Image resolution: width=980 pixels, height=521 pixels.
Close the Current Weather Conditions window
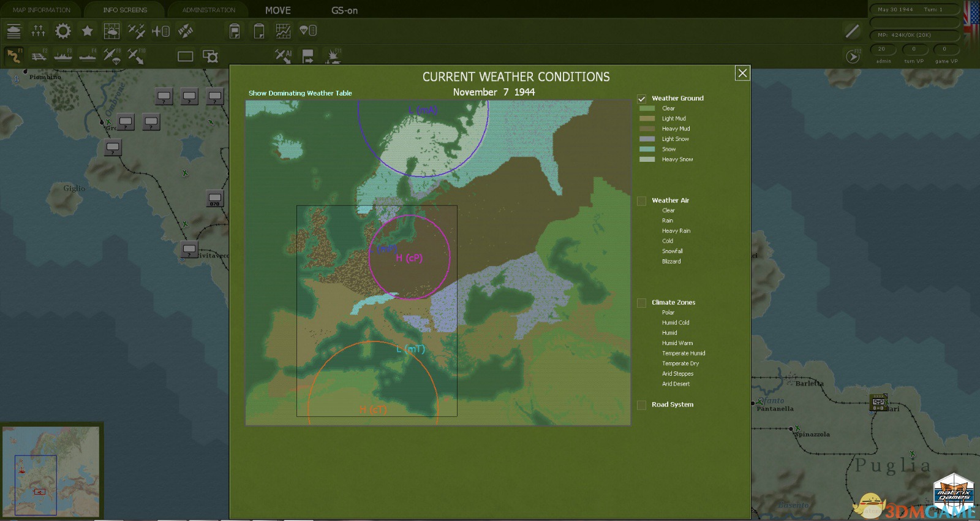[742, 74]
